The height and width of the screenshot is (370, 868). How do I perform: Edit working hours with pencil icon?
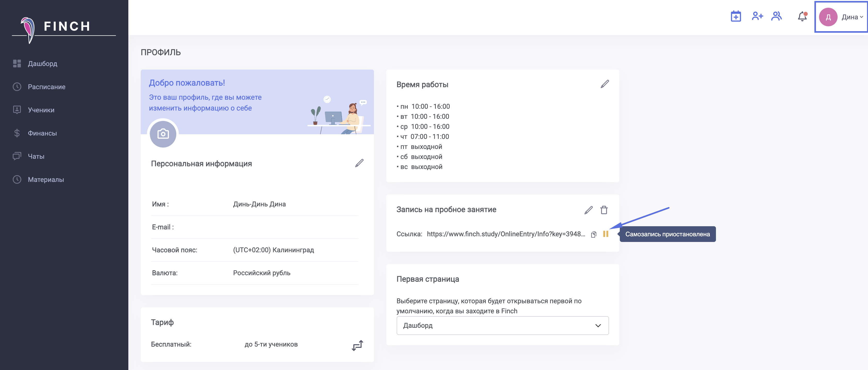[605, 84]
